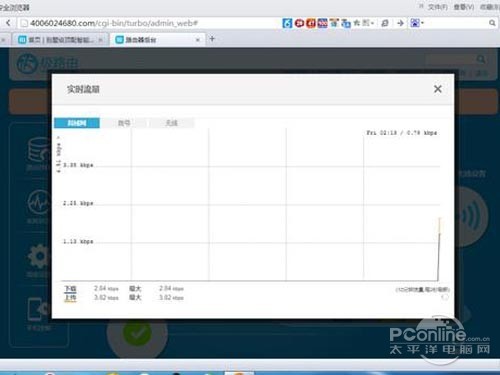Click the magnifier icon in search box
The width and height of the screenshot is (500, 375).
[x=492, y=23]
